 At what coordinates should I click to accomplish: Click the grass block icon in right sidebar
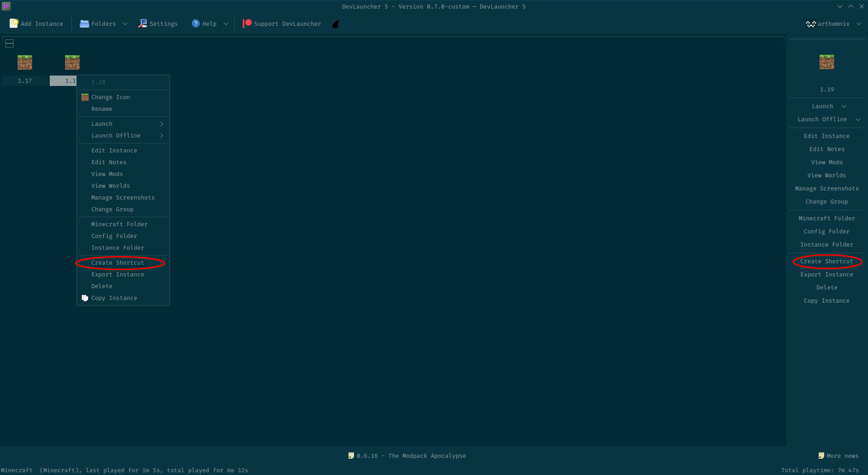(827, 62)
